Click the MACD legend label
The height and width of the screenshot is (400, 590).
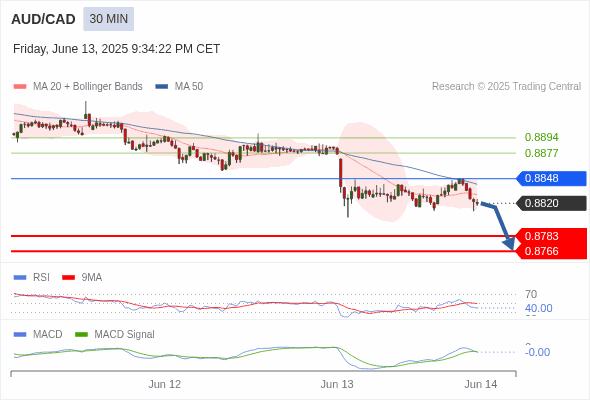pyautogui.click(x=47, y=334)
